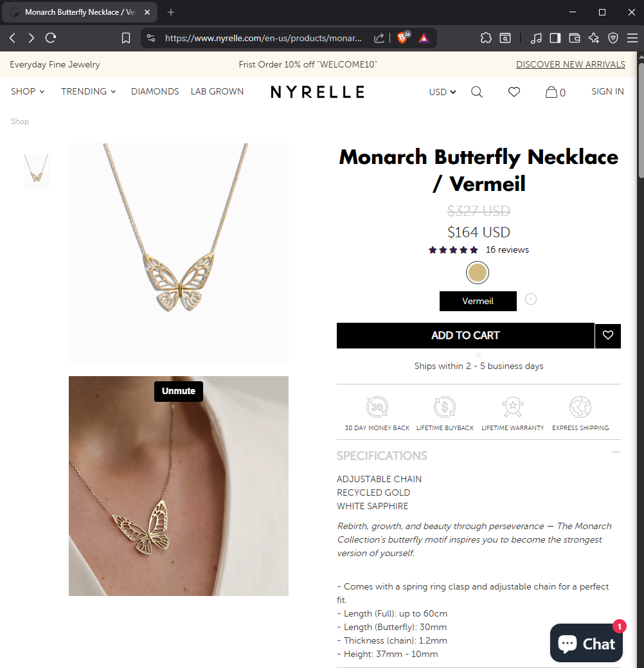Reload the page with refresh icon
644x668 pixels.
51,38
